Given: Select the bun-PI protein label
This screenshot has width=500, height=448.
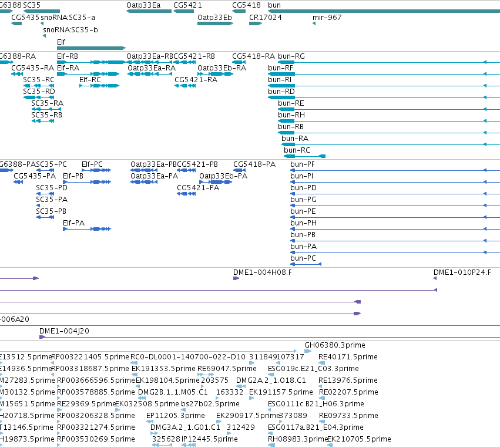Looking at the screenshot, I should tap(301, 176).
